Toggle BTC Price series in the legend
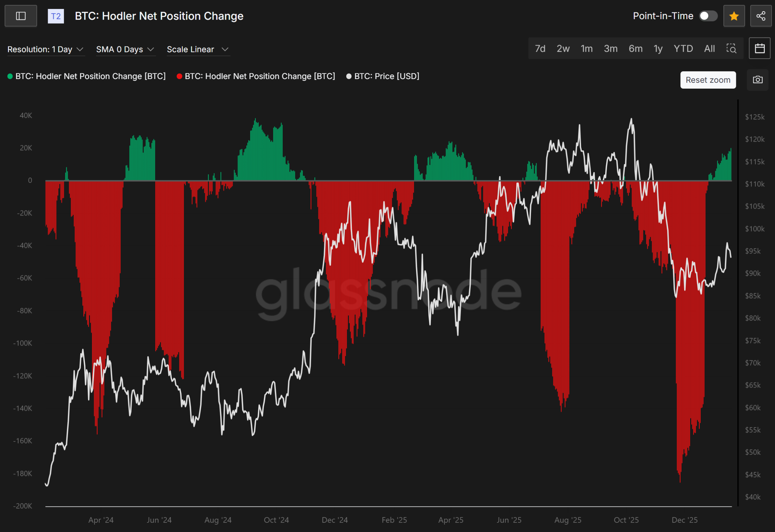The width and height of the screenshot is (775, 532). pyautogui.click(x=386, y=76)
